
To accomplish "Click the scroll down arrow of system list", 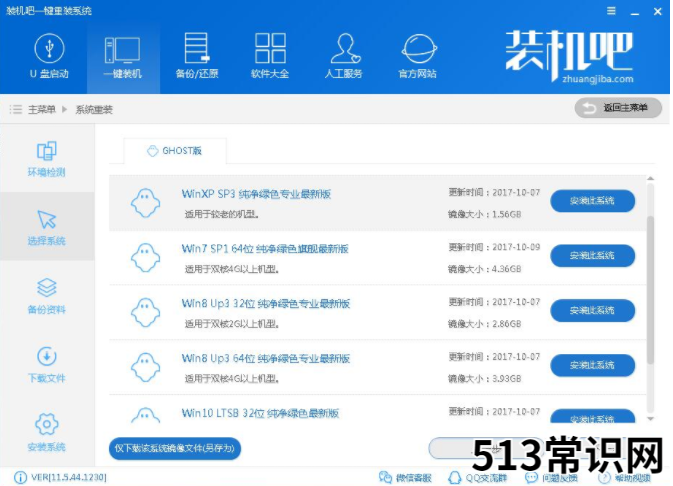I will click(651, 418).
